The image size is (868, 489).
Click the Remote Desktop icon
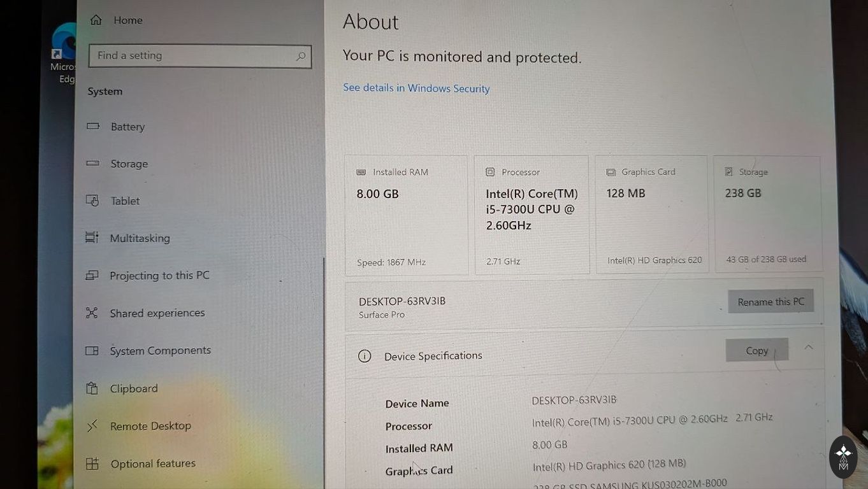coord(92,425)
